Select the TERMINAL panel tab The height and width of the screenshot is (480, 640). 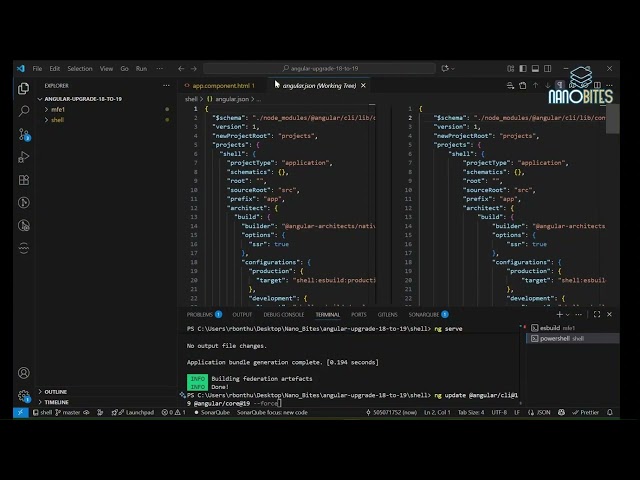click(x=327, y=314)
